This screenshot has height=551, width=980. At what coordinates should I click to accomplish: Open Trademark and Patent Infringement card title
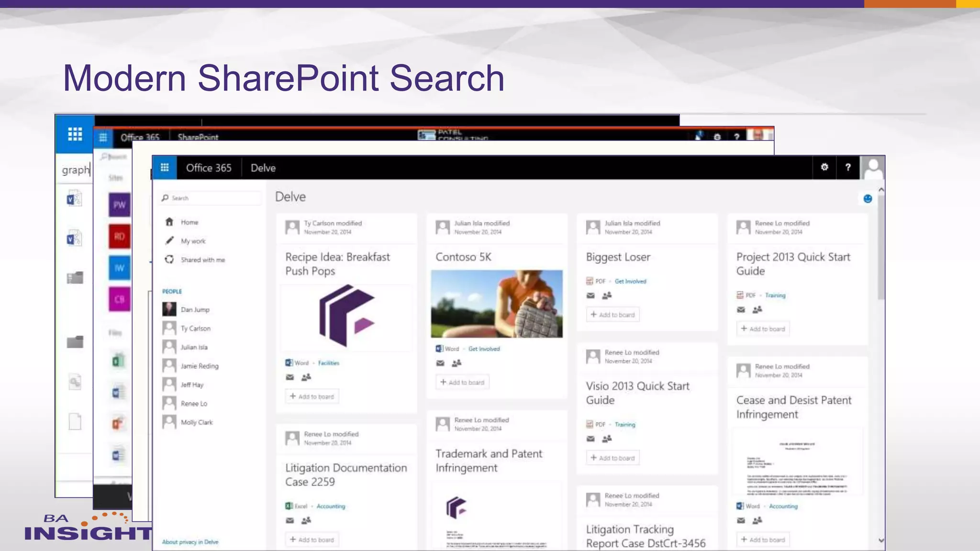(489, 461)
